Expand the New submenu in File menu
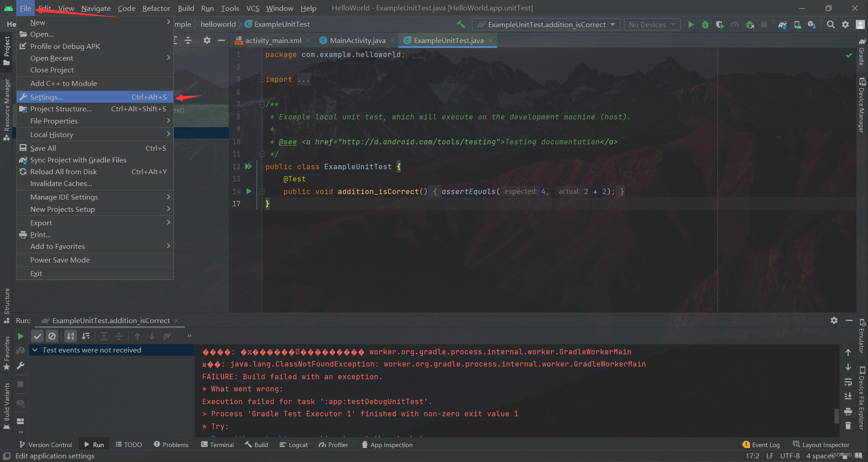868x462 pixels. point(95,22)
